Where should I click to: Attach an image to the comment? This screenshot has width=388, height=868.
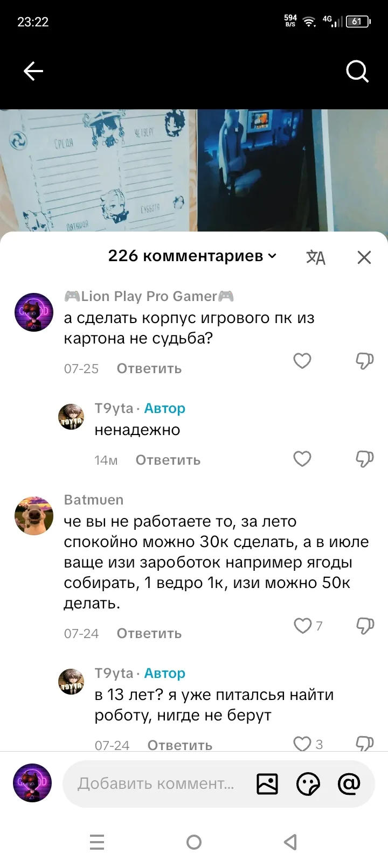pos(267,783)
